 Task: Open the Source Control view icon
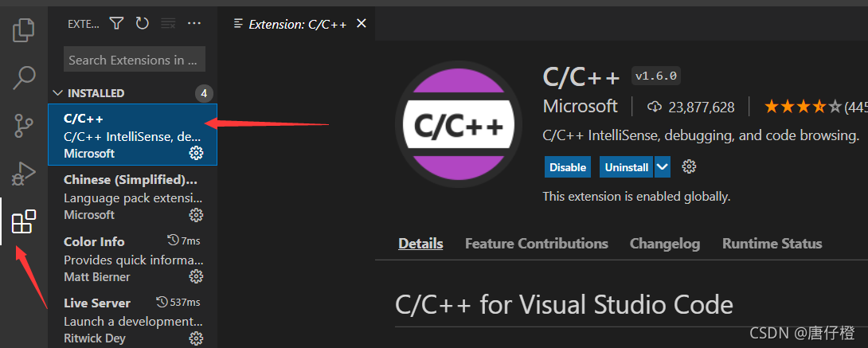tap(24, 125)
